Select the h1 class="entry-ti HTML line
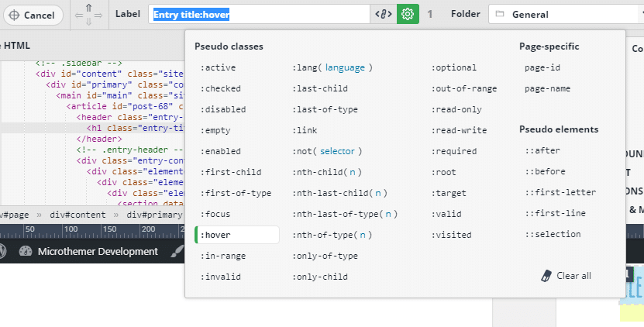This screenshot has width=644, height=327. coord(135,128)
